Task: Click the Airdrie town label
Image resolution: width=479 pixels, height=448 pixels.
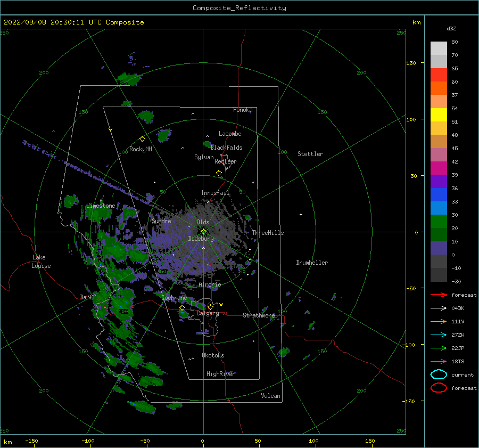Action: (210, 284)
